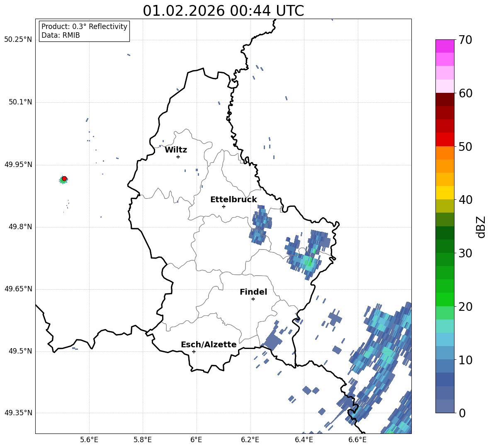Click the longitude label 5.6°E
The height and width of the screenshot is (448, 491).
(x=89, y=440)
